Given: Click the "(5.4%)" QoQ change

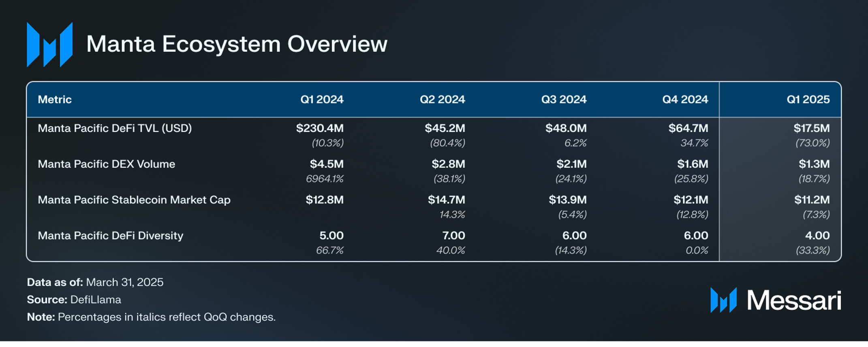Looking at the screenshot, I should 572,215.
